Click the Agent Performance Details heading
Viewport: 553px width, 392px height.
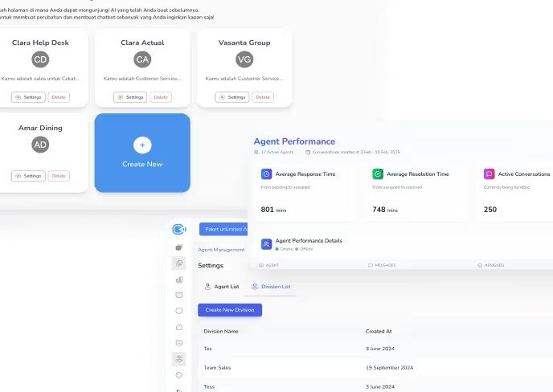[x=309, y=240]
